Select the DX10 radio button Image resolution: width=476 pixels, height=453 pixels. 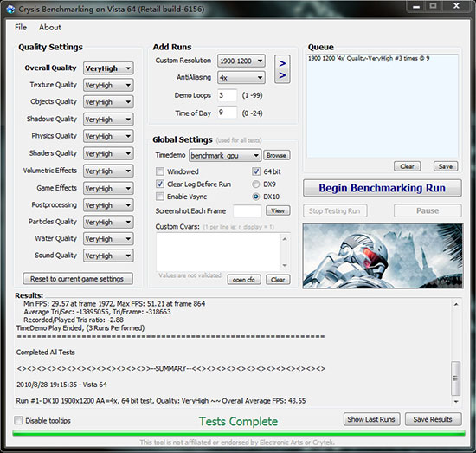coord(256,197)
